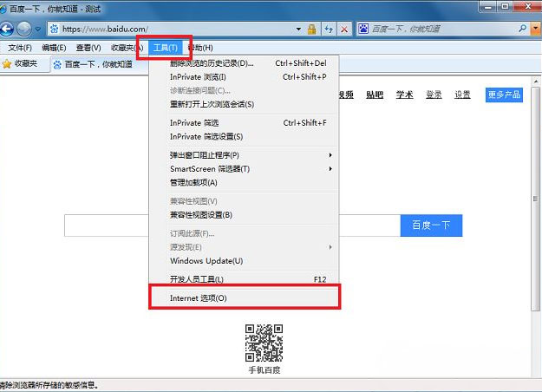Click the 学术 link
The width and height of the screenshot is (542, 392).
[x=404, y=95]
